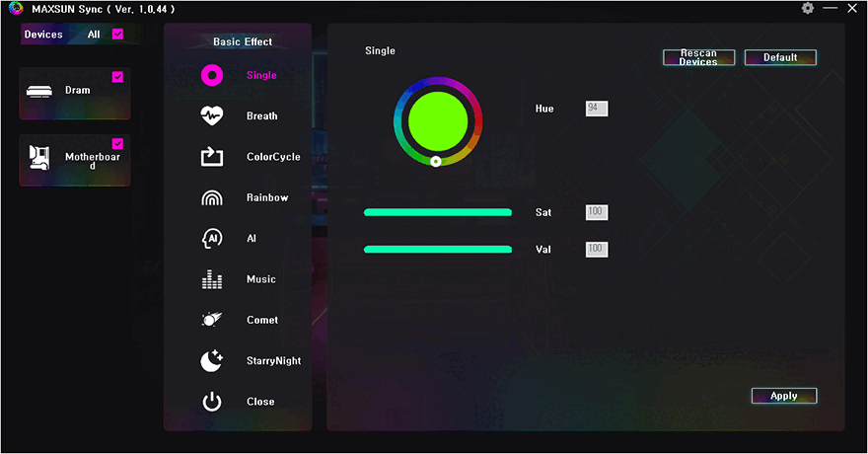This screenshot has width=868, height=454.
Task: Adjust the Sat slider bar
Action: (x=437, y=212)
